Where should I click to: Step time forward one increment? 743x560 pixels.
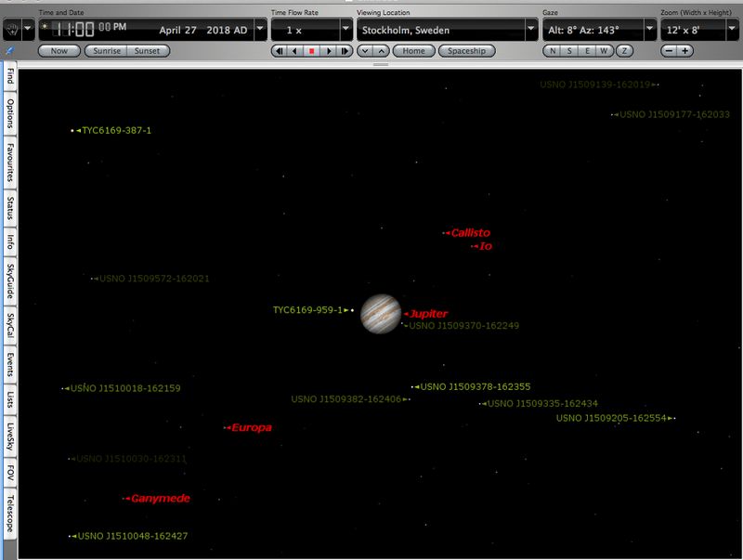click(x=345, y=51)
